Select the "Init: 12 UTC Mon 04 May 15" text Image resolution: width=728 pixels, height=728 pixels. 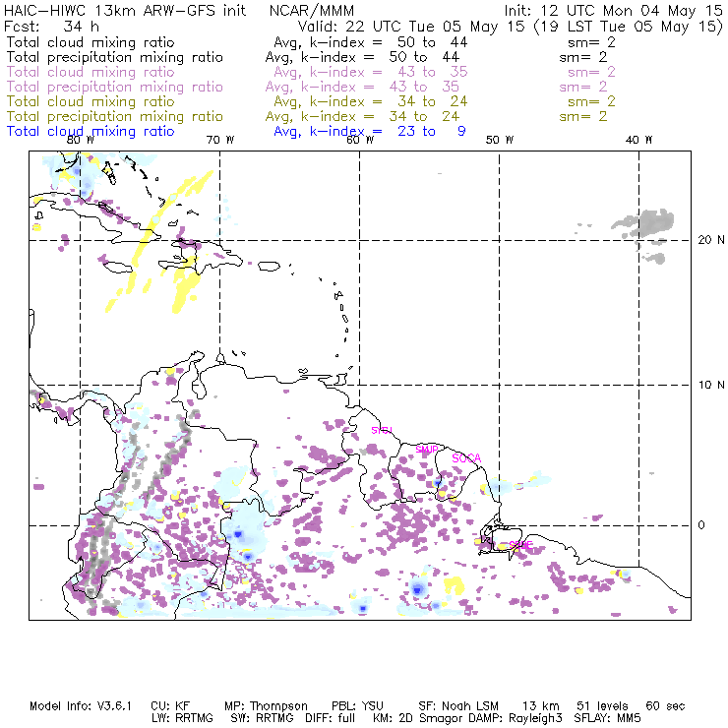coord(613,11)
